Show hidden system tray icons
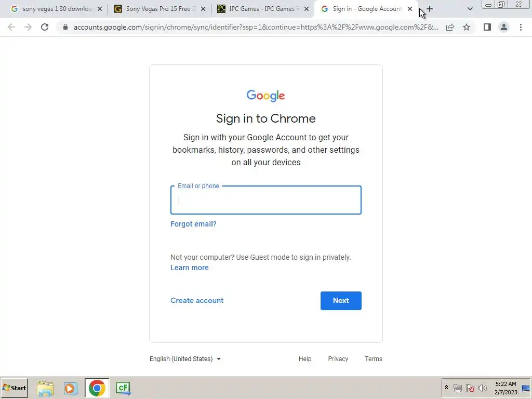This screenshot has height=399, width=532. point(446,388)
